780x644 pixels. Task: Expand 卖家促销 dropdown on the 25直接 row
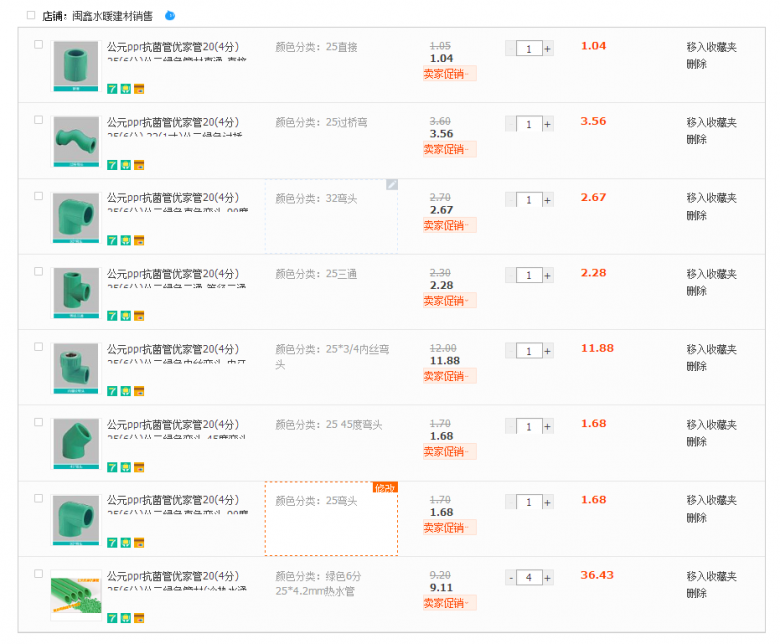point(448,73)
